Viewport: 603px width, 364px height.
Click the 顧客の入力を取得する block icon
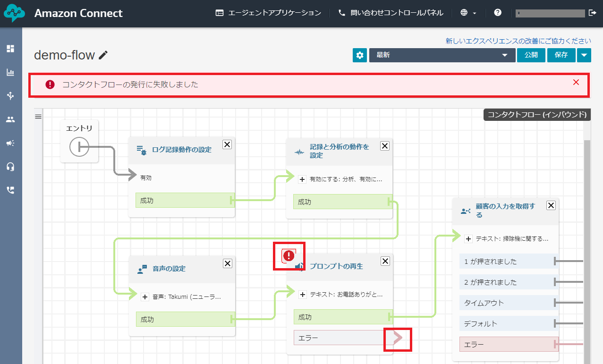(466, 211)
